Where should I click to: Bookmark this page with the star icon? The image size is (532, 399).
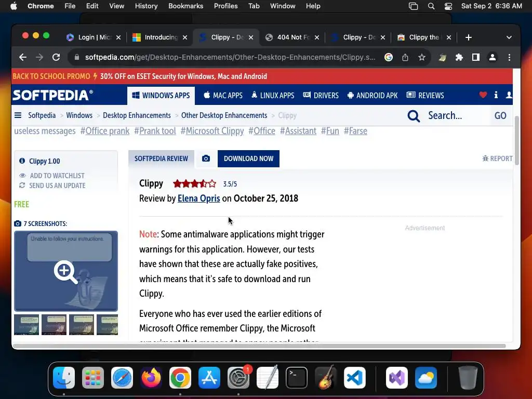[422, 57]
